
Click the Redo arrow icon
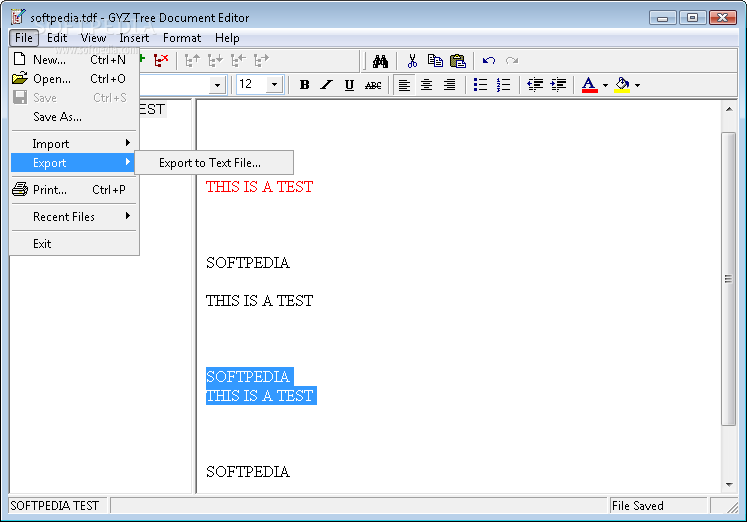[512, 61]
